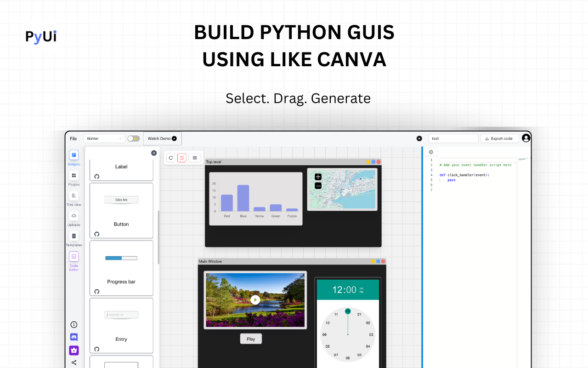Open GitHub link on Progress bar card
The height and width of the screenshot is (368, 588).
point(96,292)
